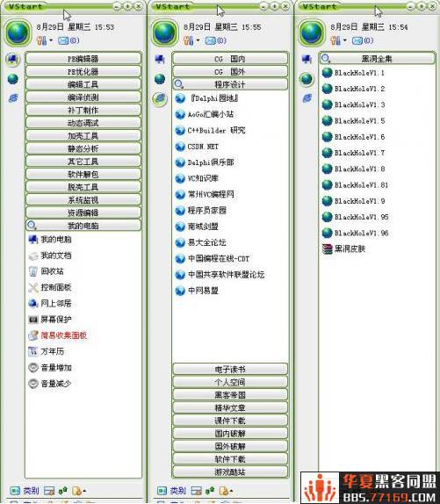The image size is (440, 504).
Task: Launch BlackHoleV1.3
Action: point(353,104)
